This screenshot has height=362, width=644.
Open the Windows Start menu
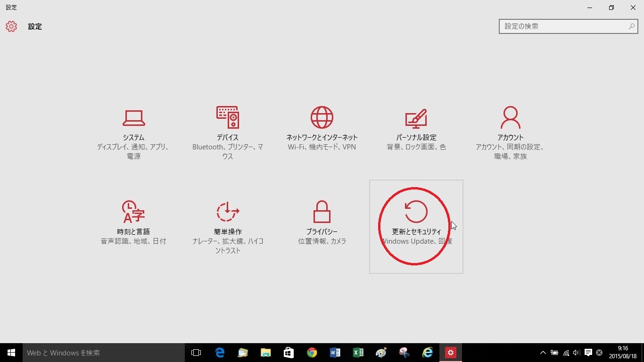pos(11,353)
